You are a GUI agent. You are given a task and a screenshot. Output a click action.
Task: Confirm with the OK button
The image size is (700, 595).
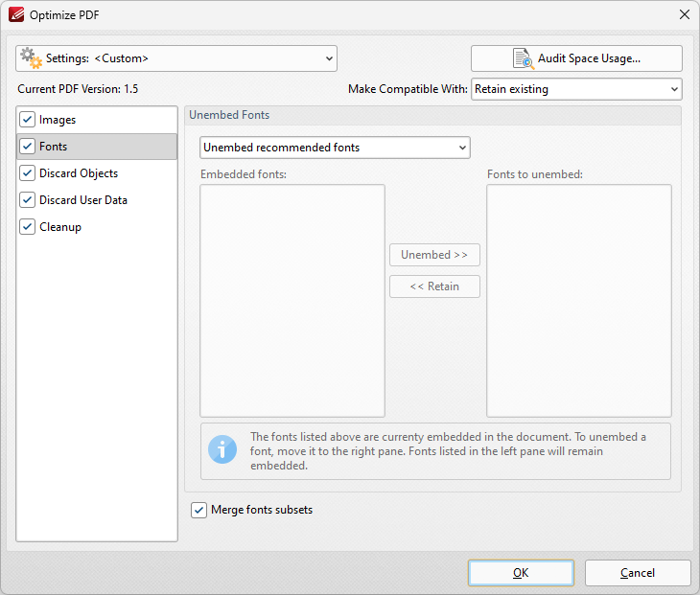(x=521, y=573)
